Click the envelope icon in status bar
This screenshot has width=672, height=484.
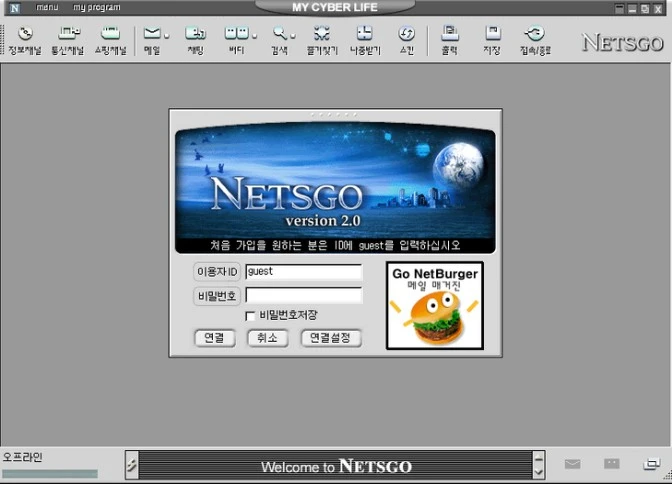(573, 464)
